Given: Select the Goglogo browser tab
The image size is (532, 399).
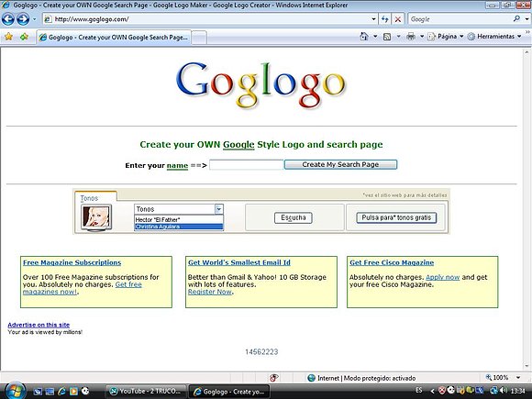Looking at the screenshot, I should coord(114,38).
